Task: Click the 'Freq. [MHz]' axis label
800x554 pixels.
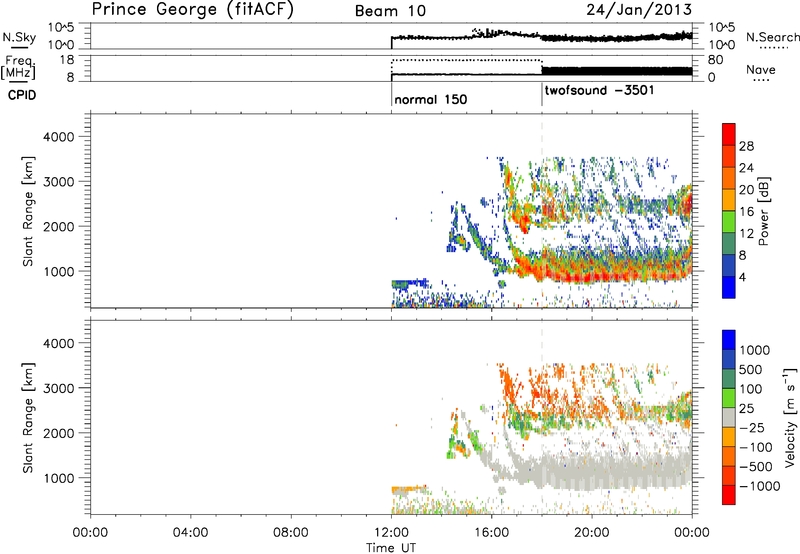Action: (19, 67)
